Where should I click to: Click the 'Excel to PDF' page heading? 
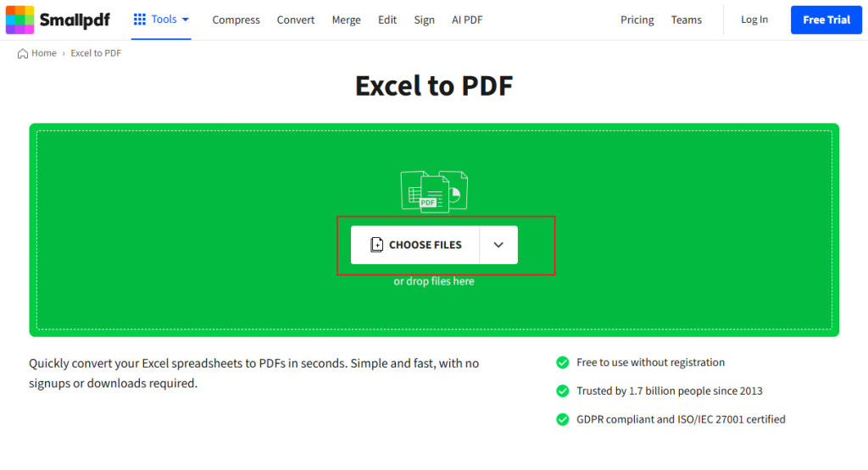tap(434, 86)
